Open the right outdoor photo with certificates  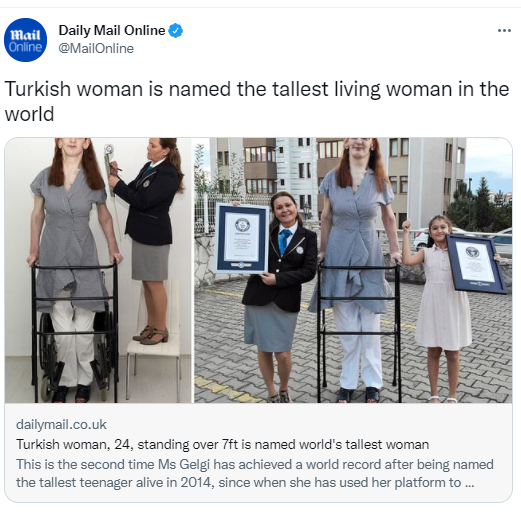coord(353,270)
